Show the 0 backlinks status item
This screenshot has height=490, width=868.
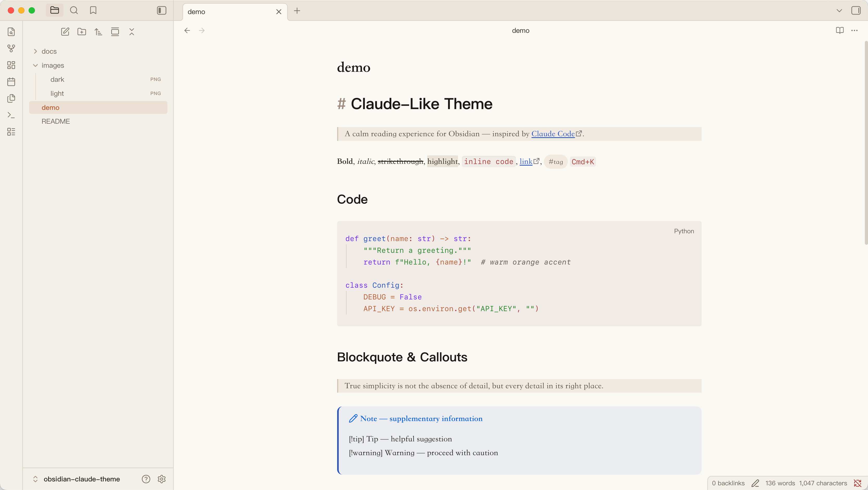728,483
